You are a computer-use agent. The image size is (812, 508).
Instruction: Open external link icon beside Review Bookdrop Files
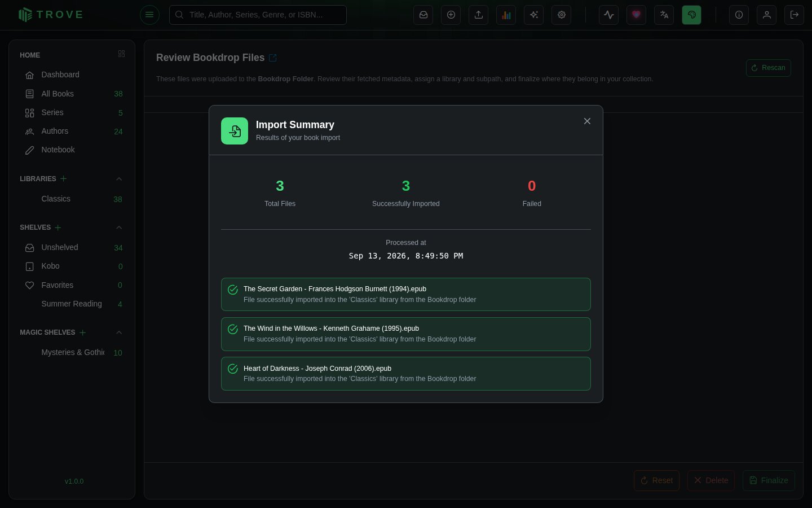click(273, 58)
